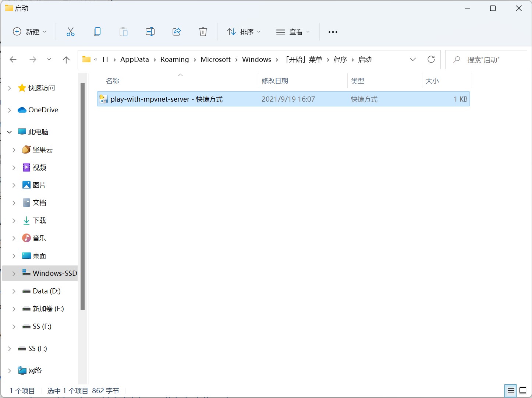Click the 视频 video icon
The image size is (532, 398).
click(x=26, y=167)
